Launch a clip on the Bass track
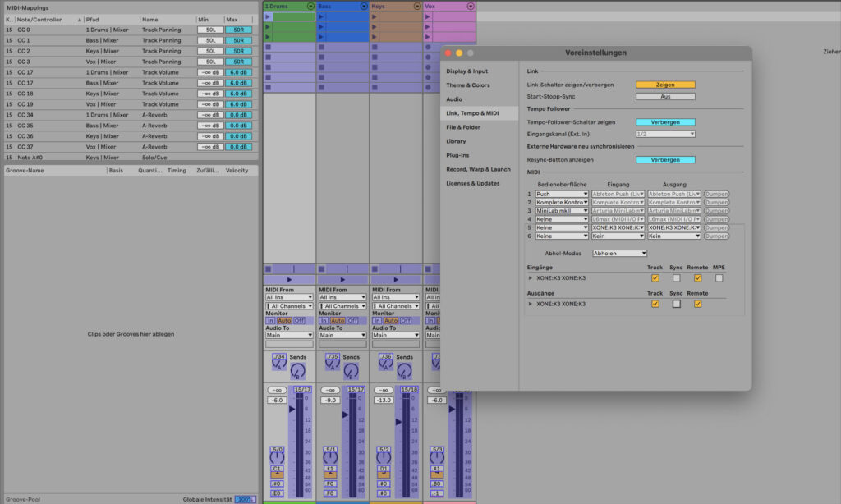 (x=320, y=16)
